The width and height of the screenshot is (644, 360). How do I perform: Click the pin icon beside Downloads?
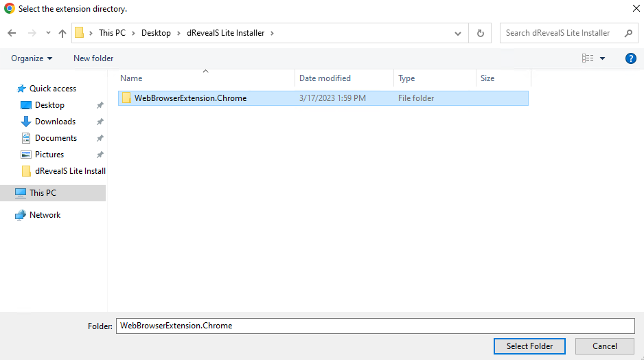point(100,122)
